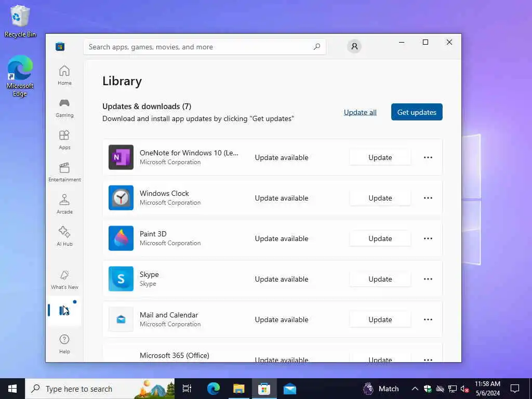Screen dimensions: 532x399
Task: Click the Update all link
Action: pos(360,112)
